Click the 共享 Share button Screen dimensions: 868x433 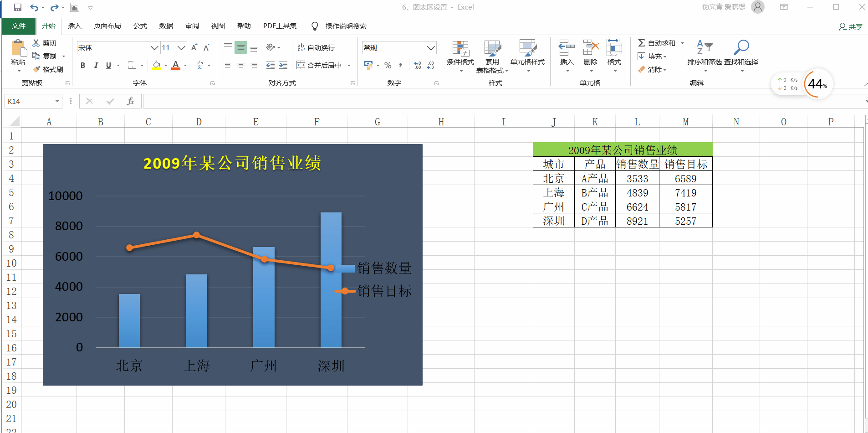pyautogui.click(x=851, y=27)
